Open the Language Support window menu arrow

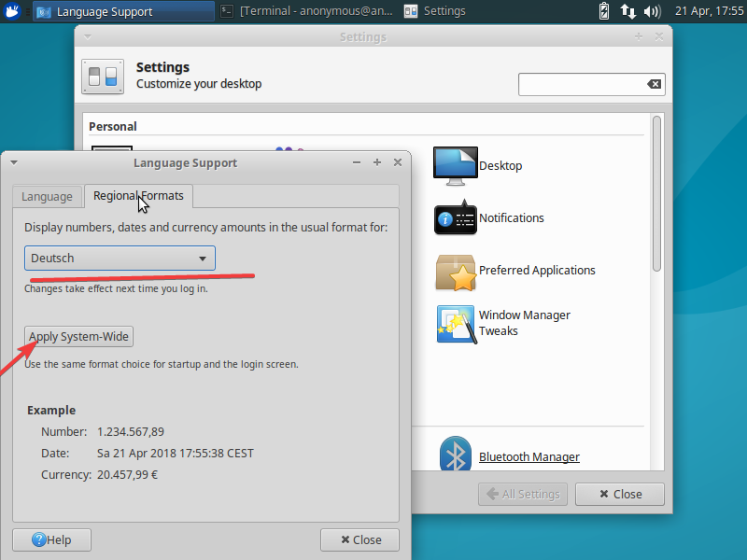(x=14, y=162)
